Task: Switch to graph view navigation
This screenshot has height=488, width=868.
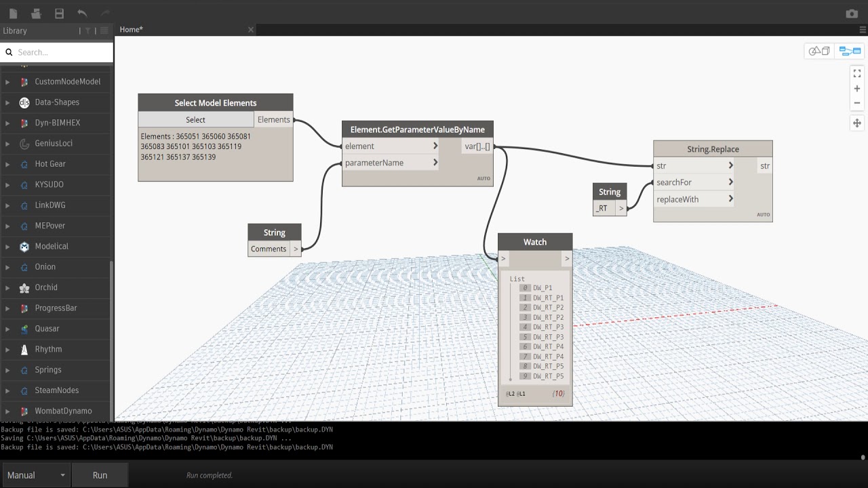Action: [850, 51]
